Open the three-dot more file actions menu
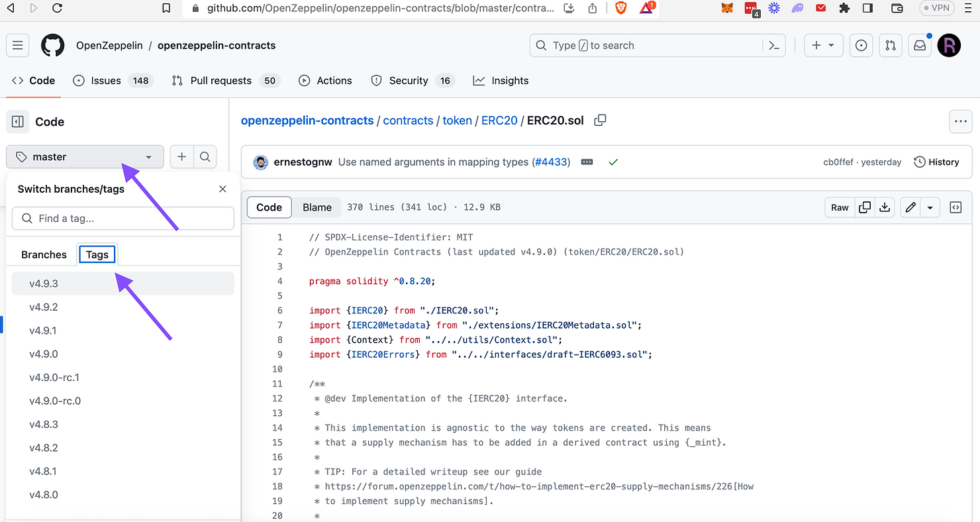980x522 pixels. [961, 121]
